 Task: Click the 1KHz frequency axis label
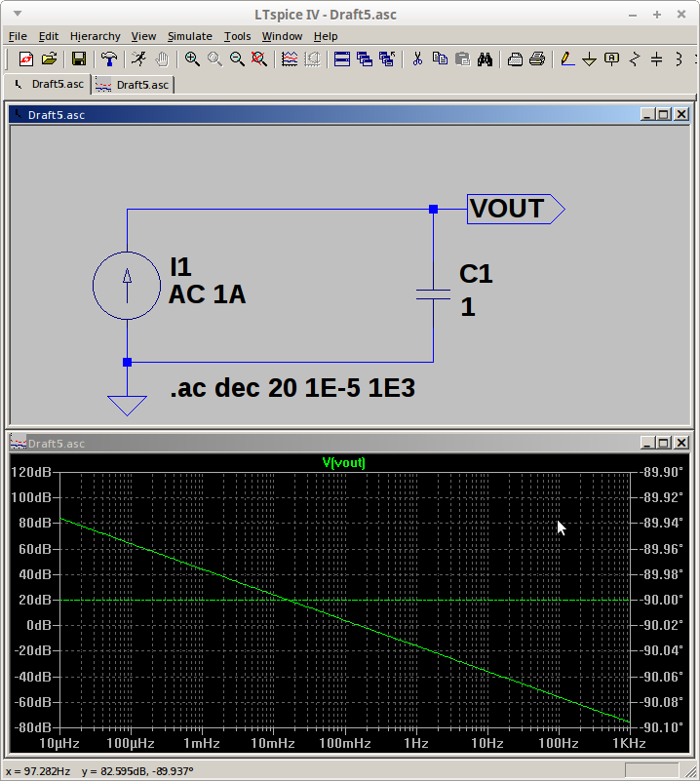tap(629, 744)
